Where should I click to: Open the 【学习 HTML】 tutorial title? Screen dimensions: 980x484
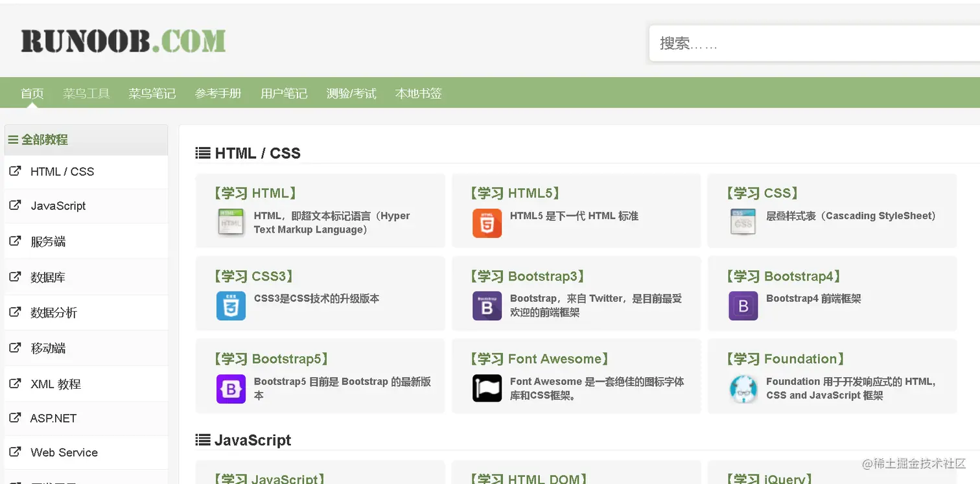point(255,193)
